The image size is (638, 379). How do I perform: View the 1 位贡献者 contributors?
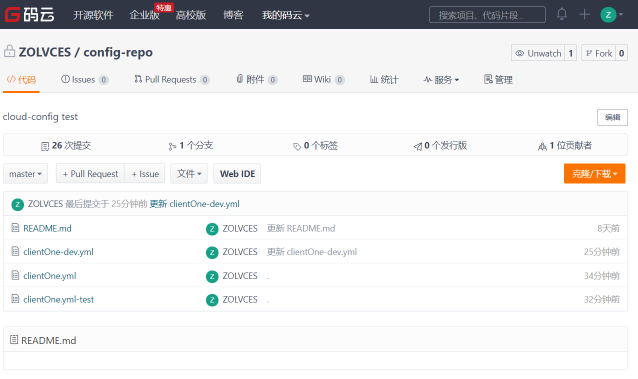pyautogui.click(x=565, y=145)
